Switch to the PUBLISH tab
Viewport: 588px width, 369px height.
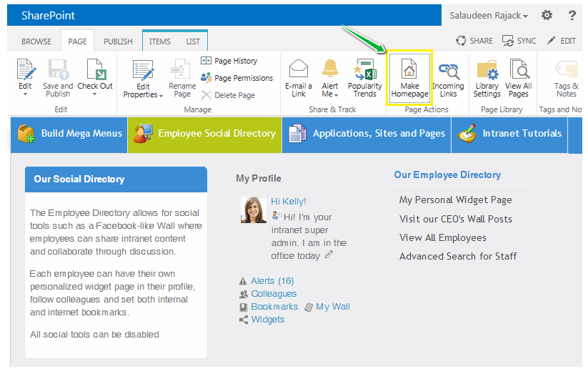[x=118, y=41]
